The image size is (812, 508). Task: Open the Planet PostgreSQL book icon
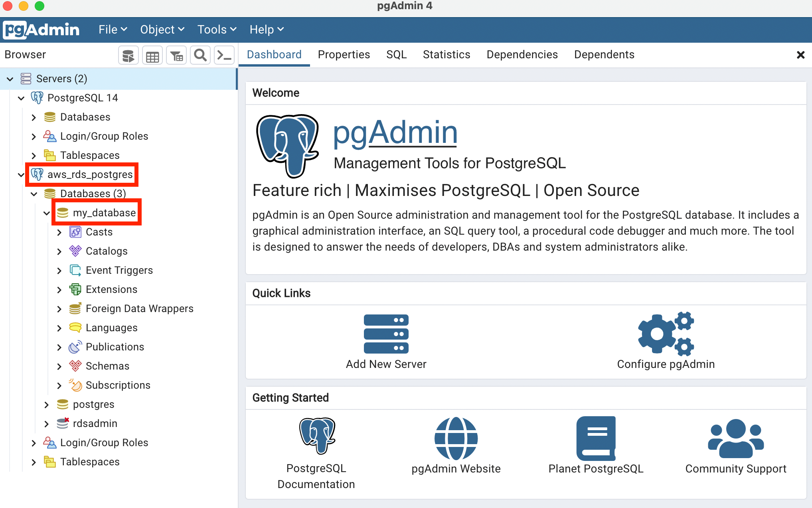(x=596, y=438)
